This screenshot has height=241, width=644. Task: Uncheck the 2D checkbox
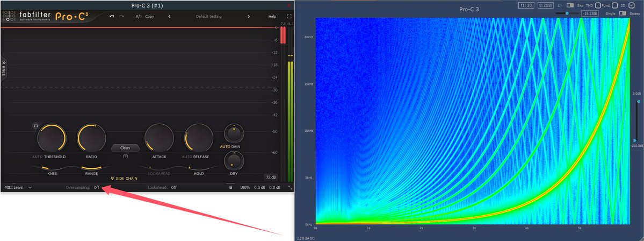pos(631,5)
